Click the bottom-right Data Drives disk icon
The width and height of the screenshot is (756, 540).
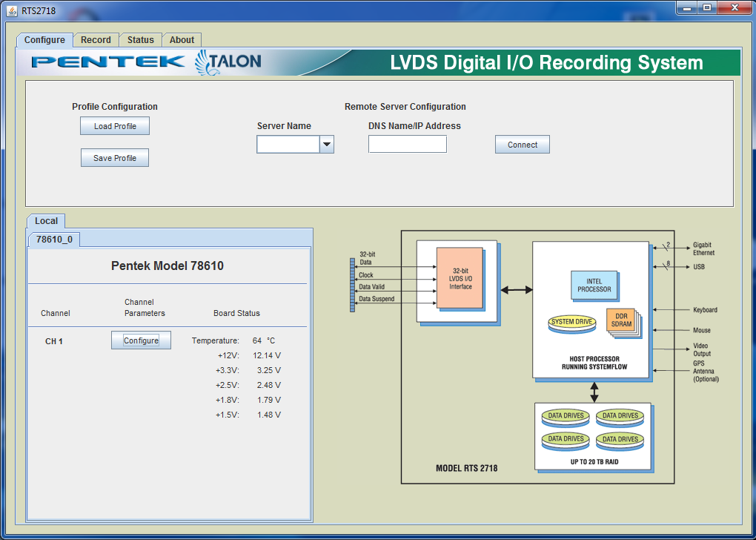(620, 441)
